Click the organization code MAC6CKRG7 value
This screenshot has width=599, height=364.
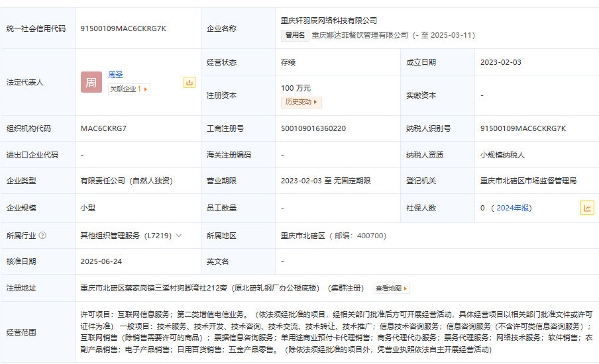tap(103, 128)
